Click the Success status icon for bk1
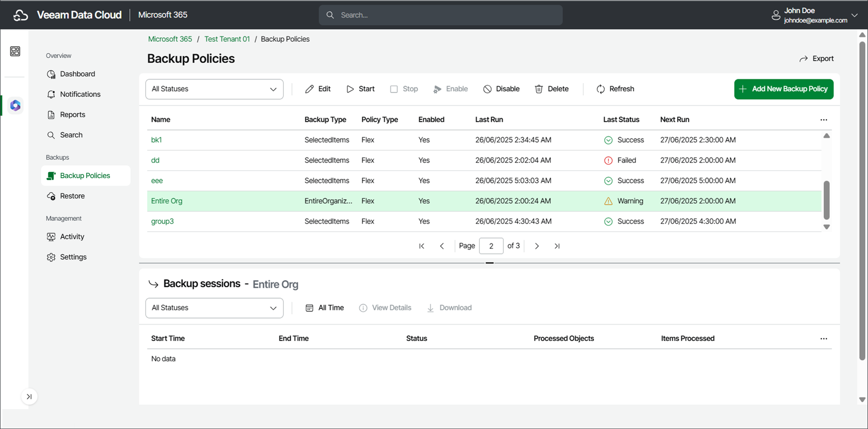This screenshot has width=868, height=429. tap(608, 140)
